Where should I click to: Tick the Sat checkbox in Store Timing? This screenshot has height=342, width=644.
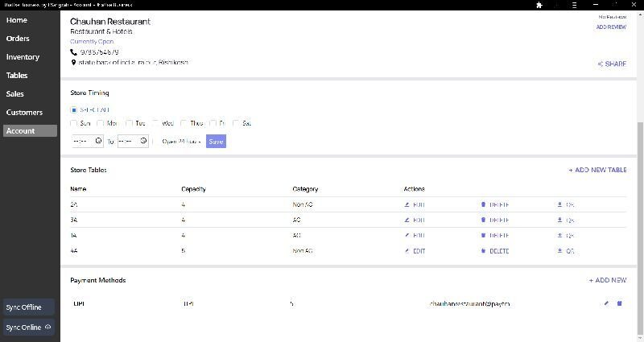237,124
